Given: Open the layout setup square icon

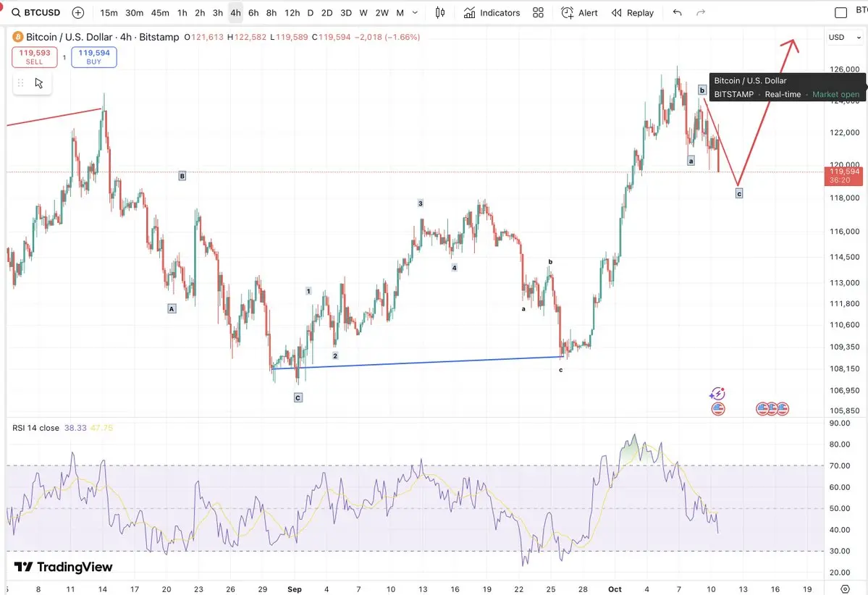Looking at the screenshot, I should (x=840, y=13).
